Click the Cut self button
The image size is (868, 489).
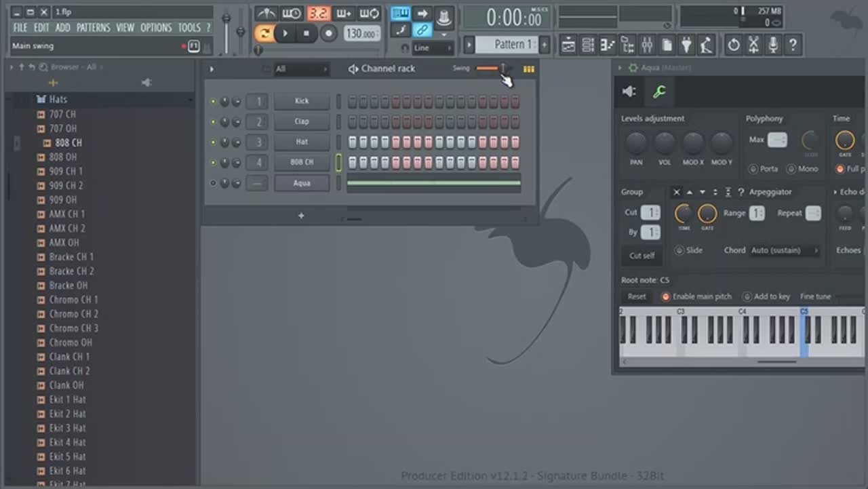click(642, 256)
